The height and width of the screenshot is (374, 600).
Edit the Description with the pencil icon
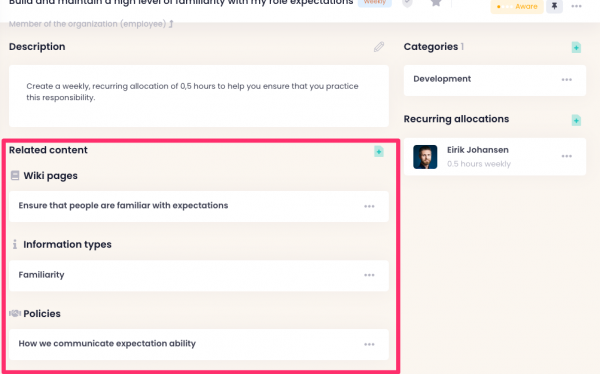tap(379, 47)
